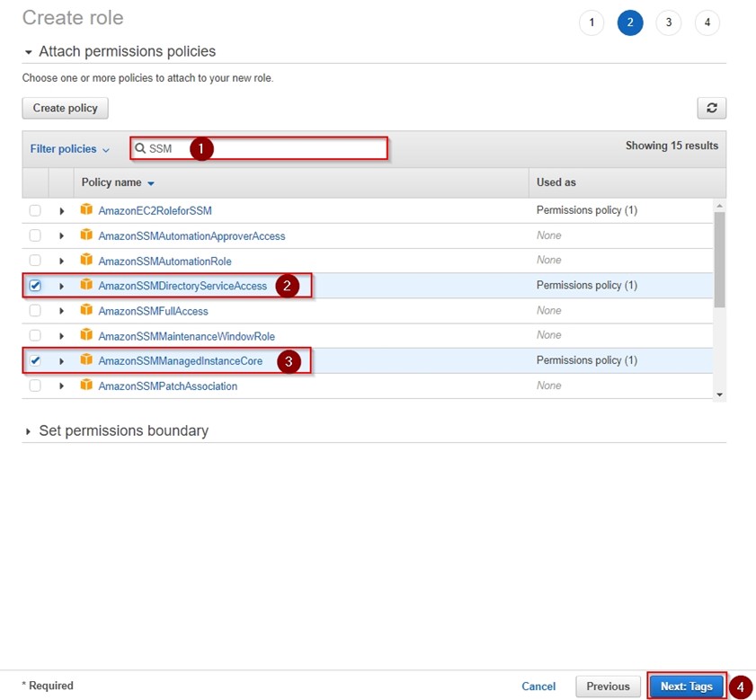
Task: Click the Policy name sort arrow icon
Action: tap(151, 183)
